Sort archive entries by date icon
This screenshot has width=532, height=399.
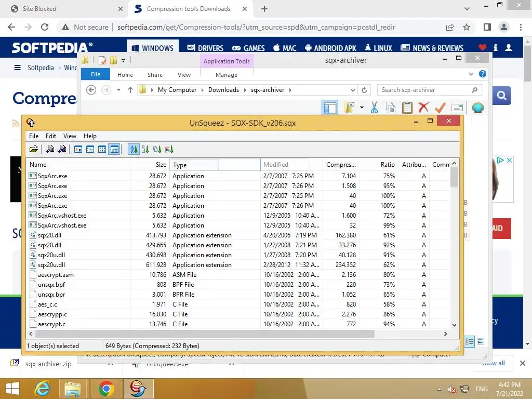169,149
